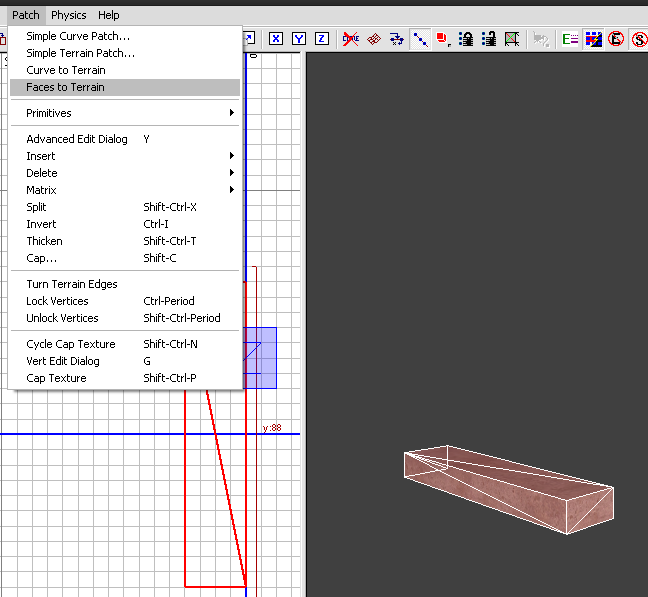
Task: Click the Z axis toolbar button
Action: (x=322, y=39)
